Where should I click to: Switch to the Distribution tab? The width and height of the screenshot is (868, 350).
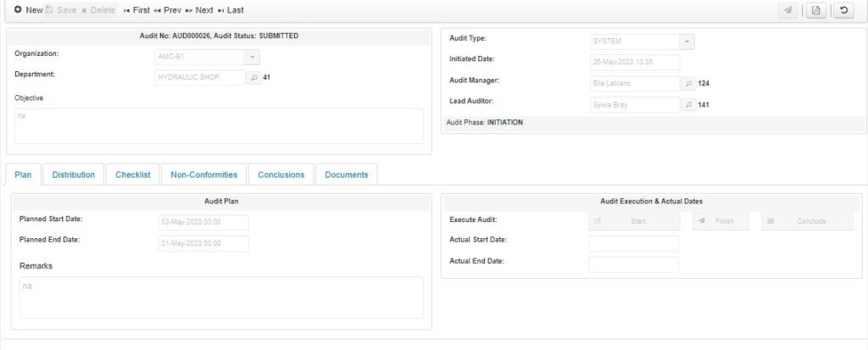point(74,175)
